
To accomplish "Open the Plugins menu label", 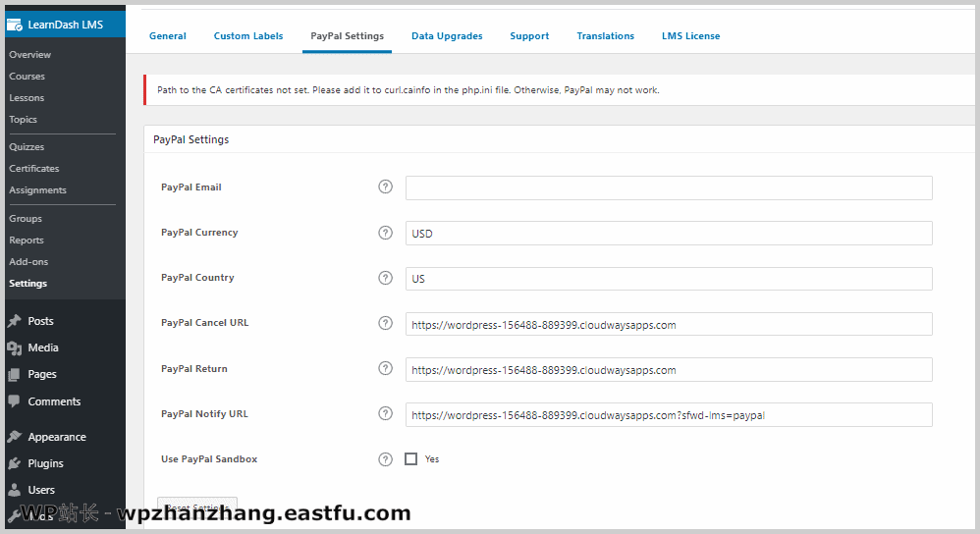I will [x=45, y=463].
